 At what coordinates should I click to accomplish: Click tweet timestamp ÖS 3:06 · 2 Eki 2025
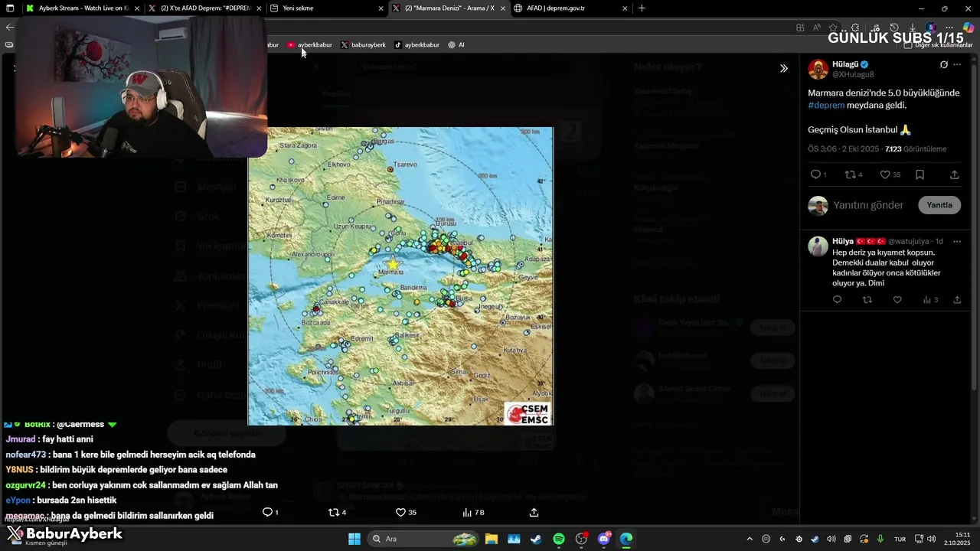[x=842, y=148]
